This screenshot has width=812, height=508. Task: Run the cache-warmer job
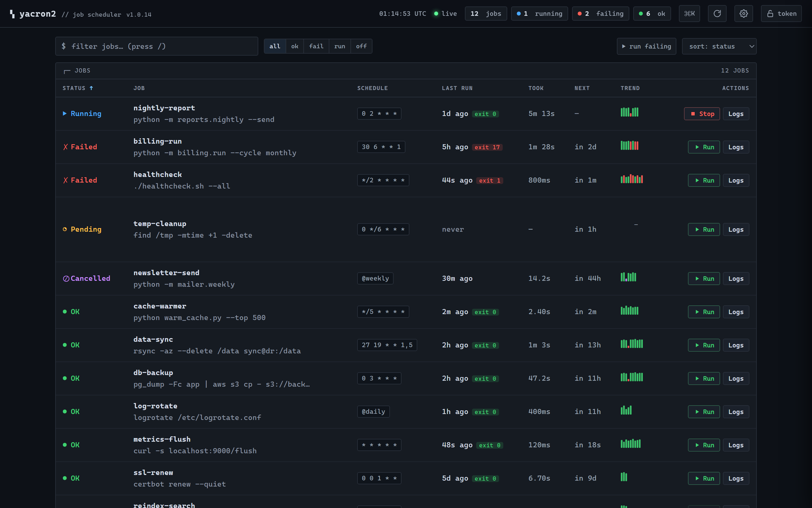tap(704, 312)
